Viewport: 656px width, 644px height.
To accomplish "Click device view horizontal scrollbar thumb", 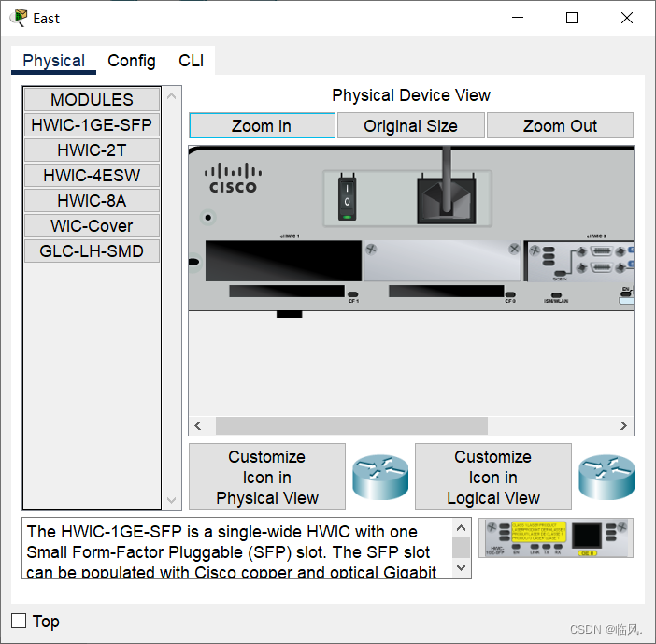I will tap(351, 425).
